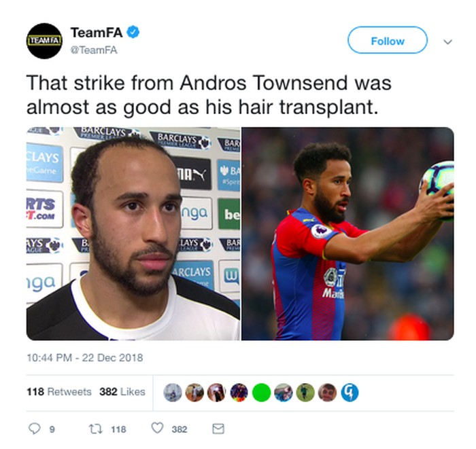
Task: Expand the tweet options chevron
Action: (447, 41)
